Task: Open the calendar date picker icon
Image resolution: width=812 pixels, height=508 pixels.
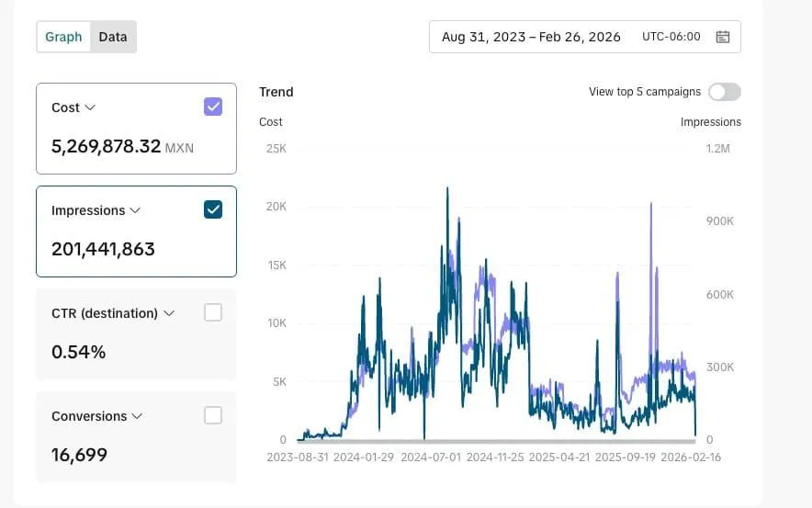Action: [723, 37]
